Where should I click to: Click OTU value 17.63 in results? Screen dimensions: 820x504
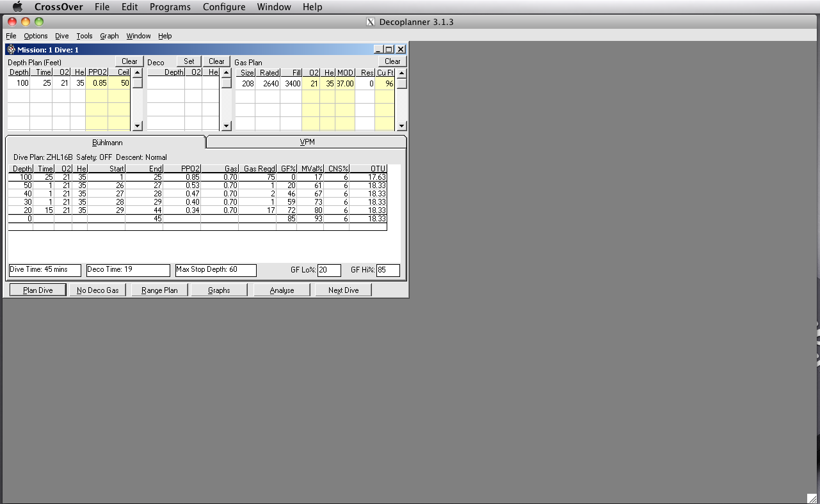[368, 177]
